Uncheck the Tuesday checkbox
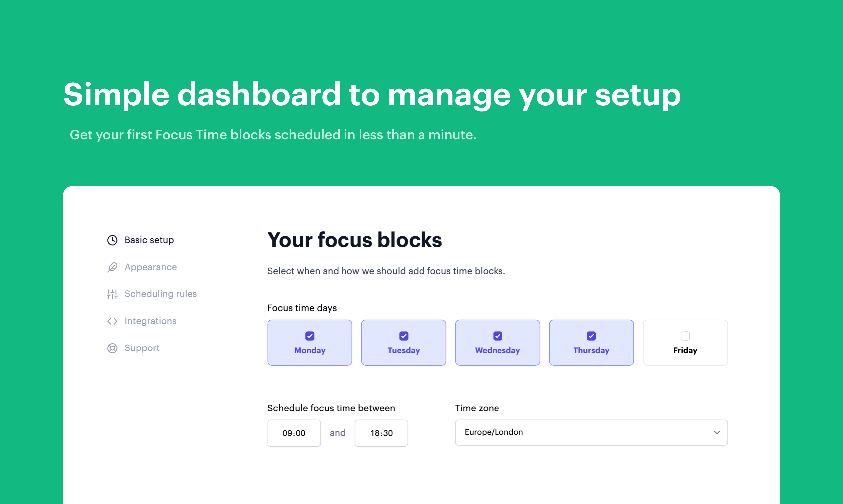843x504 pixels. tap(404, 336)
